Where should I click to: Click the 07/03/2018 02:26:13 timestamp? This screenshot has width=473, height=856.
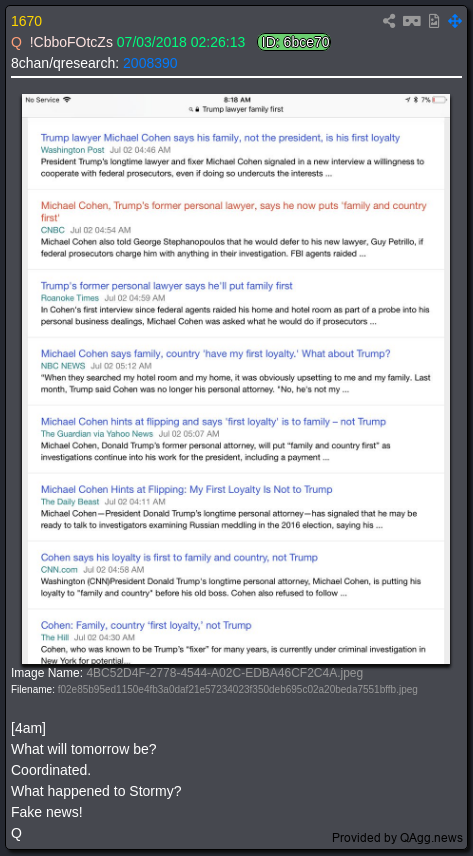tap(181, 42)
